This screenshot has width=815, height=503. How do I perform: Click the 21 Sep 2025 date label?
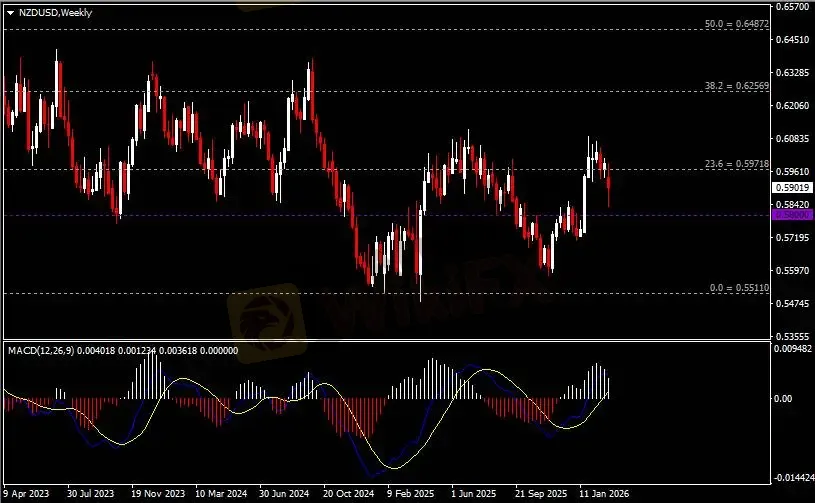coord(541,493)
